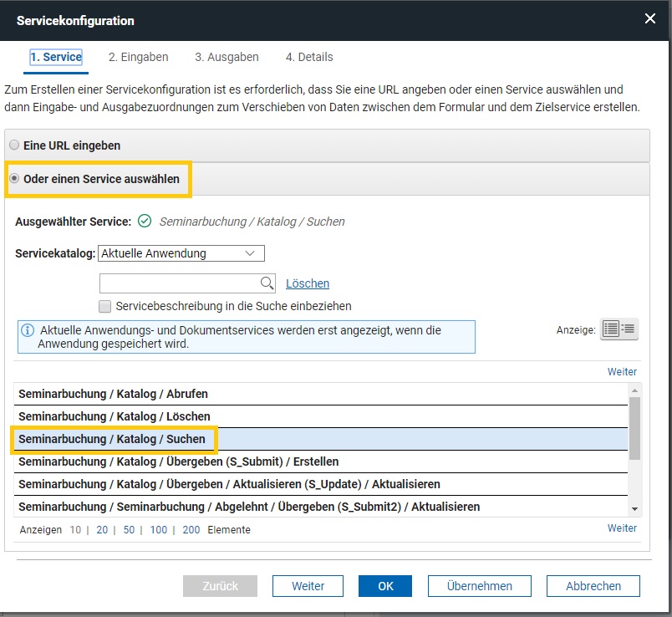This screenshot has height=617, width=672.
Task: Click the search magnifier icon
Action: (267, 283)
